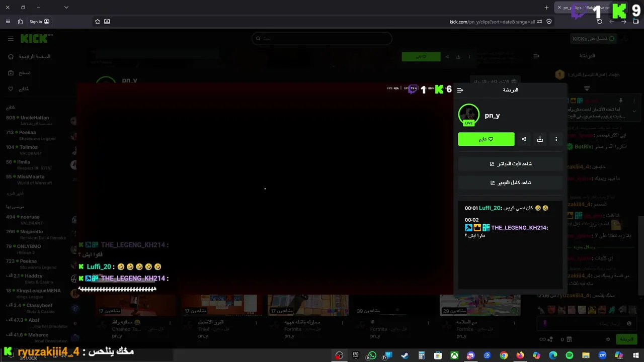Open pn_y's live avatar in the clip panel
The height and width of the screenshot is (362, 644).
click(x=469, y=115)
